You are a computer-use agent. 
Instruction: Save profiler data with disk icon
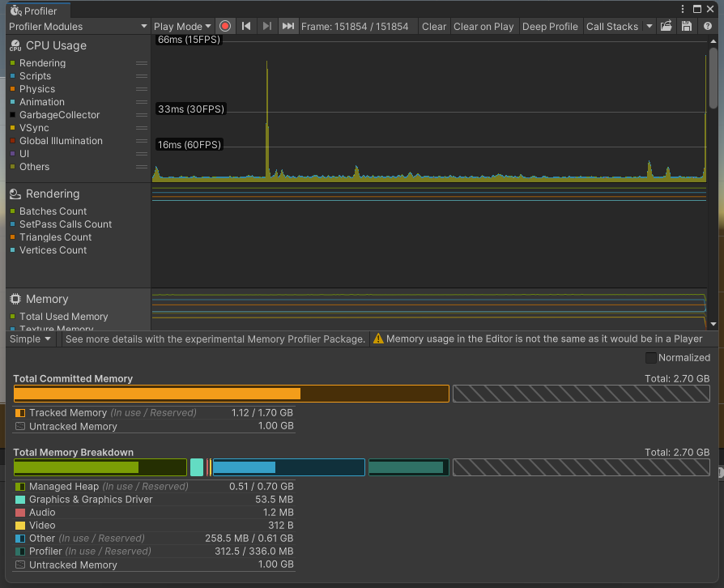click(687, 26)
